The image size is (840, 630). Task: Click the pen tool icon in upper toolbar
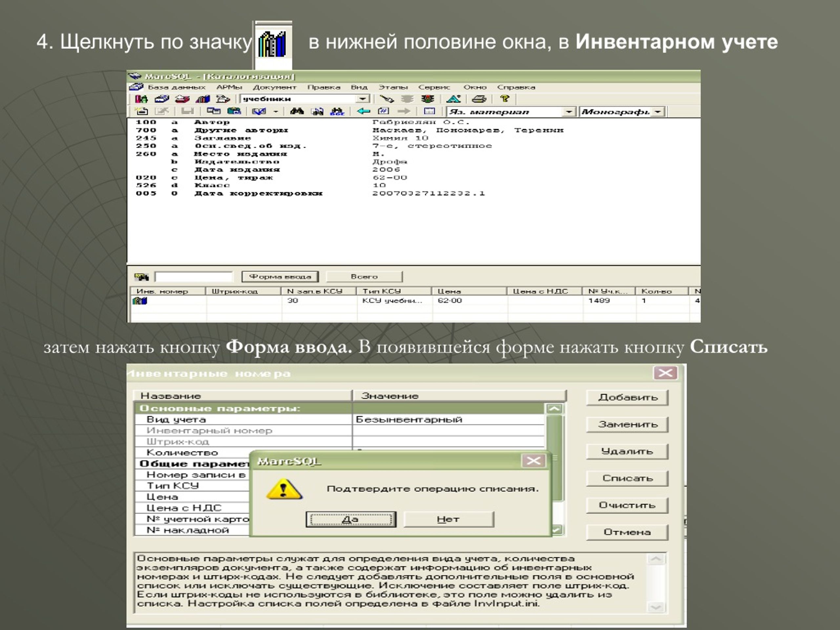click(x=387, y=99)
